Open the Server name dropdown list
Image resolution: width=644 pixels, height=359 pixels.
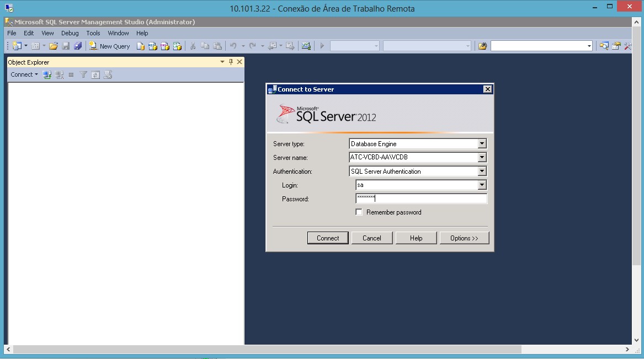coord(482,158)
